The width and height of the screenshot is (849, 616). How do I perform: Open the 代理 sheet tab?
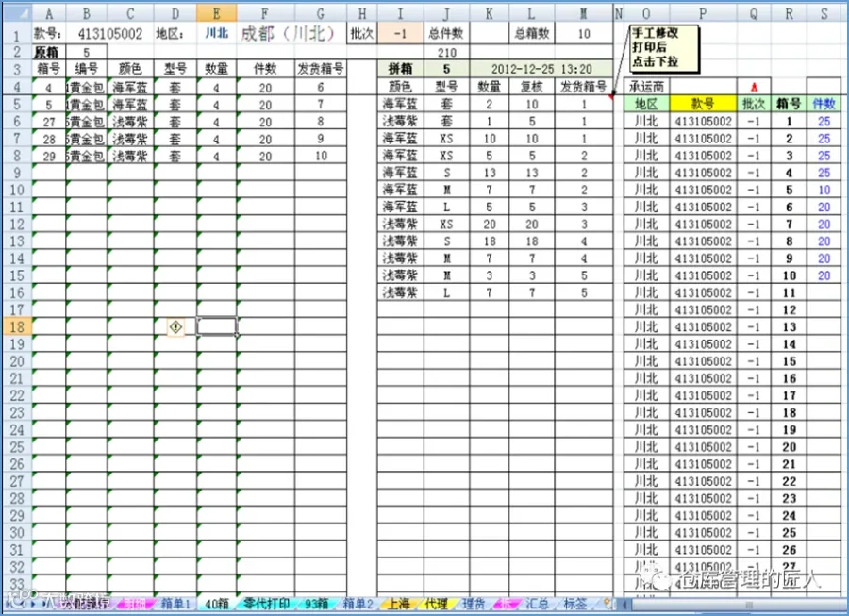click(436, 603)
